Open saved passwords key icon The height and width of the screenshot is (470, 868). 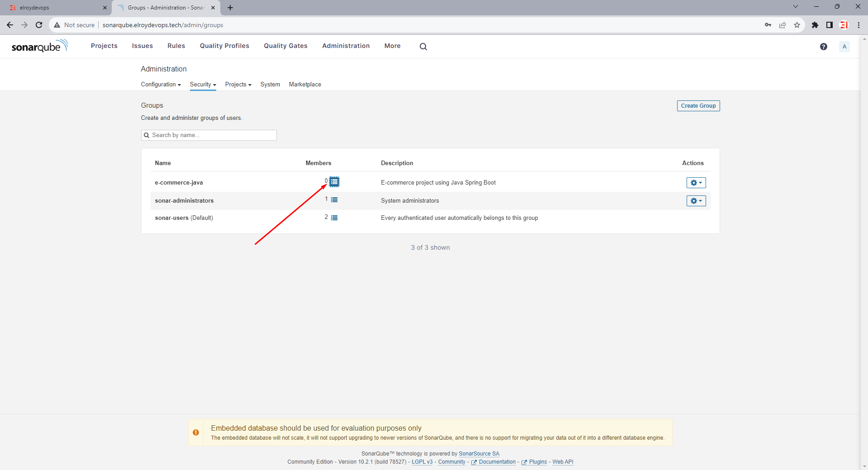pyautogui.click(x=768, y=25)
